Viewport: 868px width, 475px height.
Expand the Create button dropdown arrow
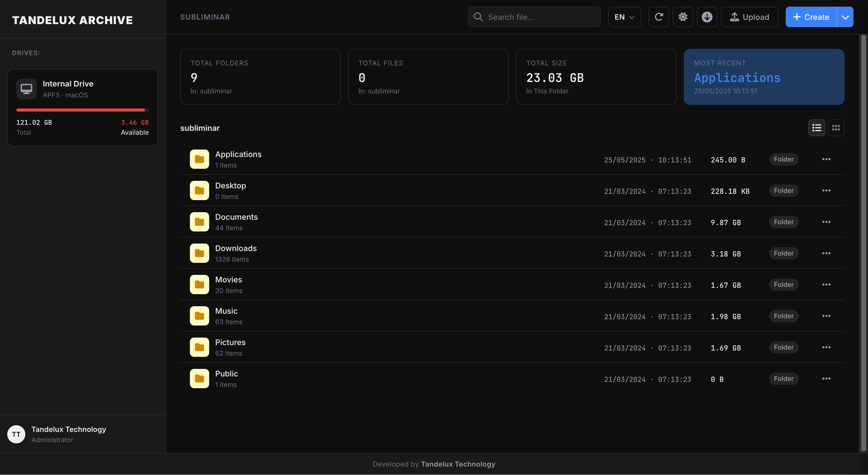845,17
